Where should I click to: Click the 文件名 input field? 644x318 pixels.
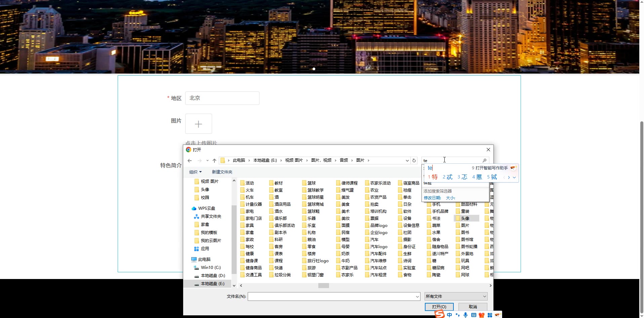332,296
